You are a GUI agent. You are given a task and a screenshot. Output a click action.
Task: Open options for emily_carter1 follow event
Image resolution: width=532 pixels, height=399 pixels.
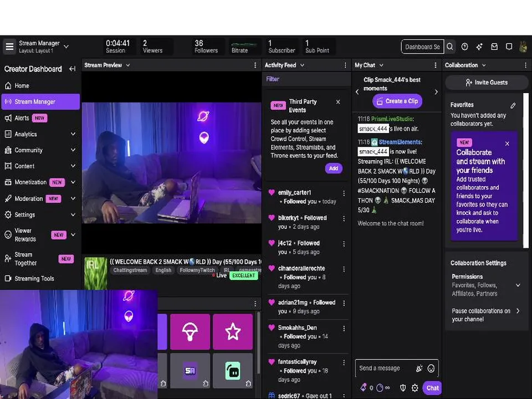pyautogui.click(x=344, y=193)
